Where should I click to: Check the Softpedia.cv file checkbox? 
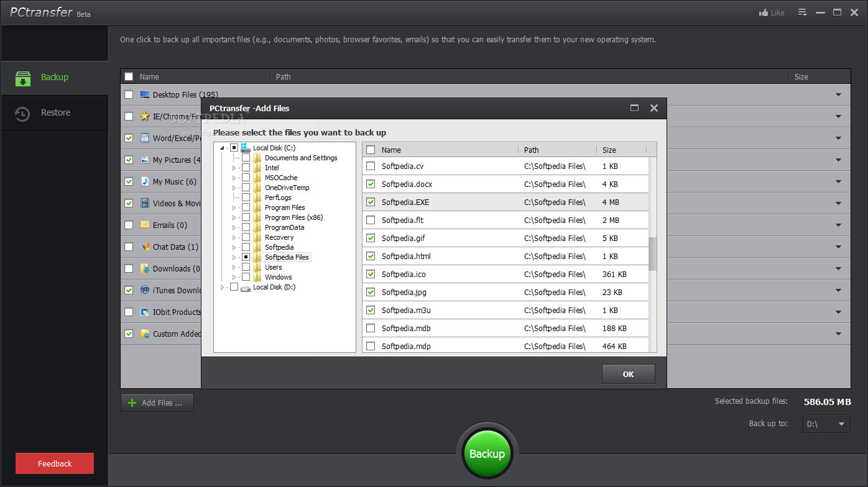[371, 166]
